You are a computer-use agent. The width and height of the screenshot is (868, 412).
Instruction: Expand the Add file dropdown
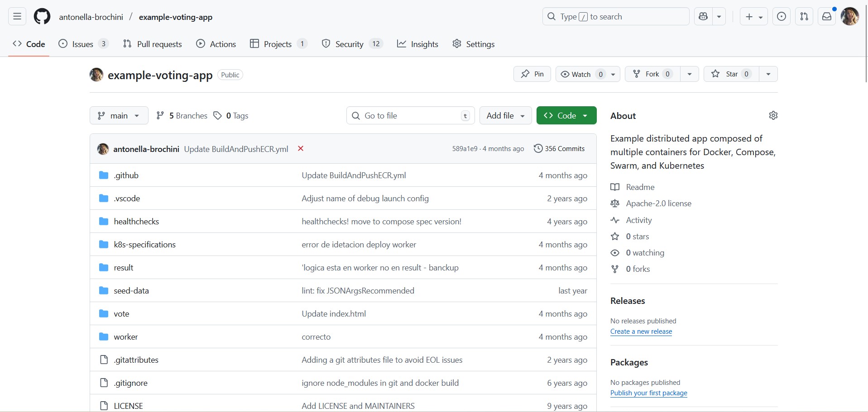click(505, 116)
